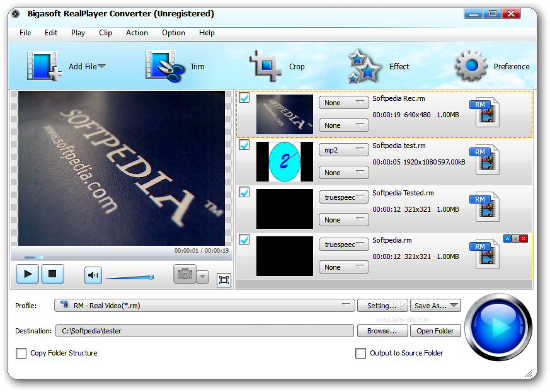Open the Edit menu
The height and width of the screenshot is (392, 550).
click(51, 33)
